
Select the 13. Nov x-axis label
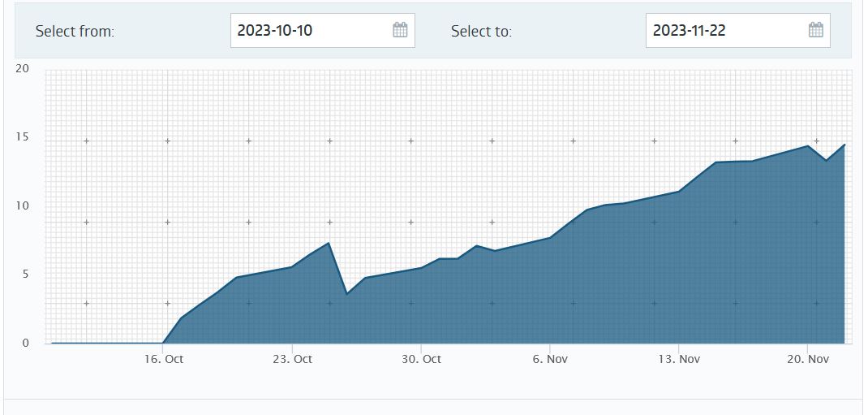[x=679, y=359]
